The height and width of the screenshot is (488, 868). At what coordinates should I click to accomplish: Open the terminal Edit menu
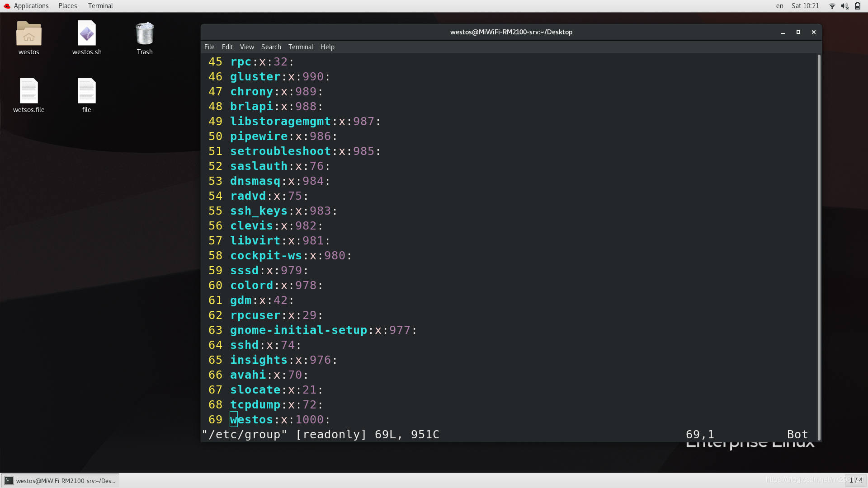(227, 47)
